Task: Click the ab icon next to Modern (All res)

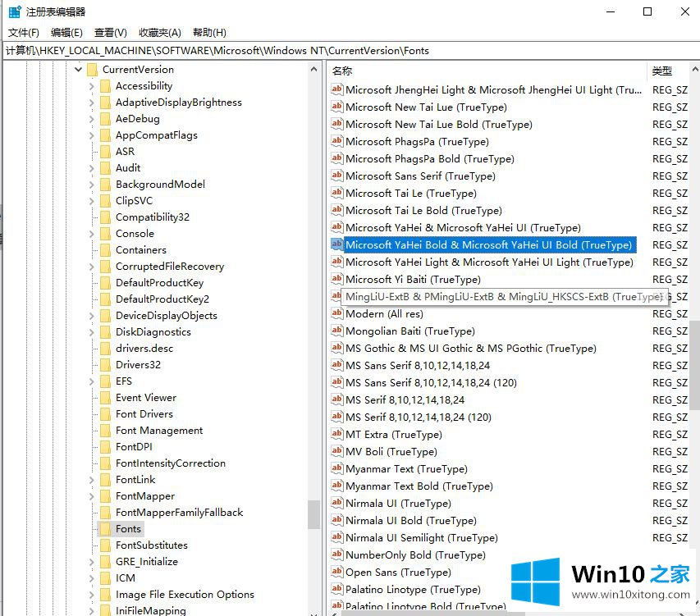Action: pos(336,313)
